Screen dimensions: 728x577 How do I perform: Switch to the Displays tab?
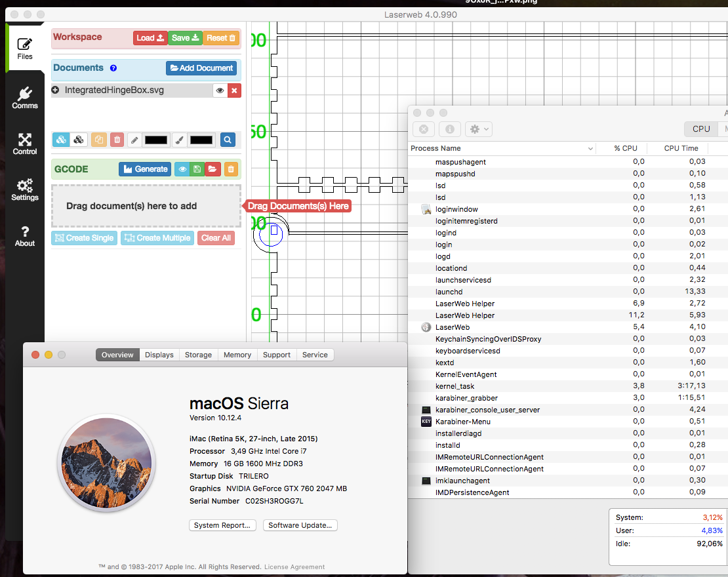click(159, 355)
